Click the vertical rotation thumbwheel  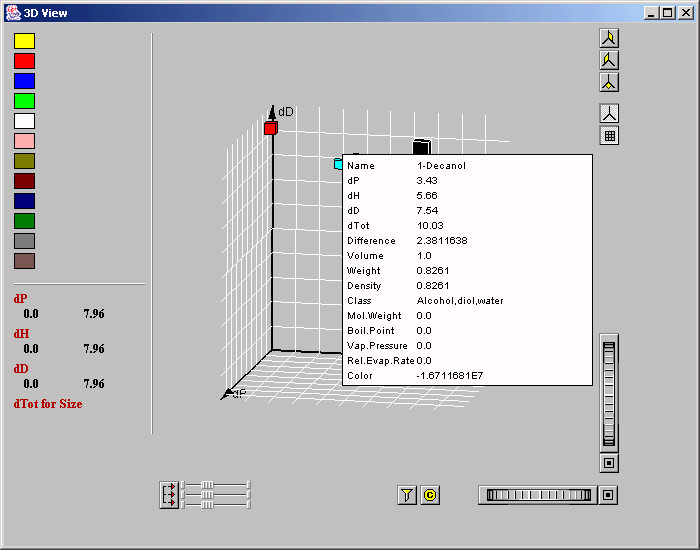point(609,394)
